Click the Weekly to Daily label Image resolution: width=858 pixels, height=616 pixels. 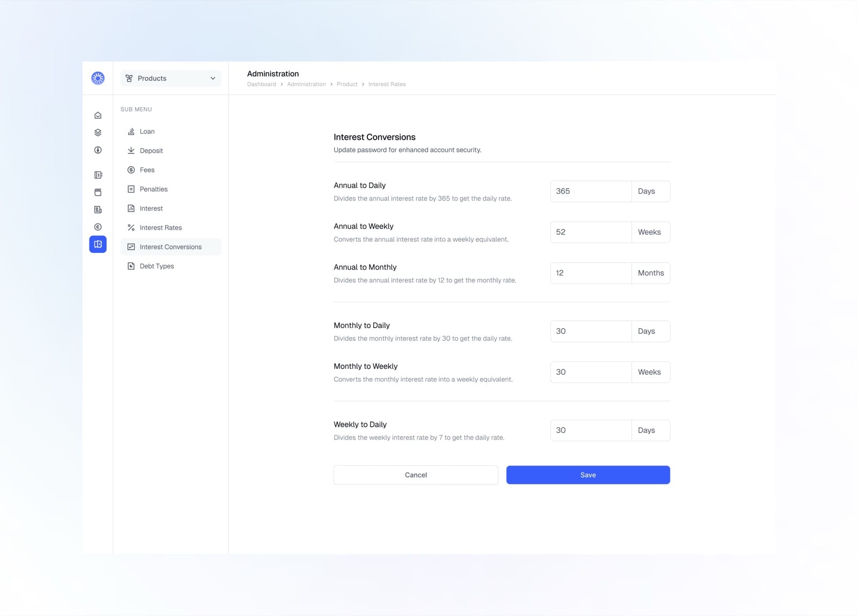(x=360, y=425)
